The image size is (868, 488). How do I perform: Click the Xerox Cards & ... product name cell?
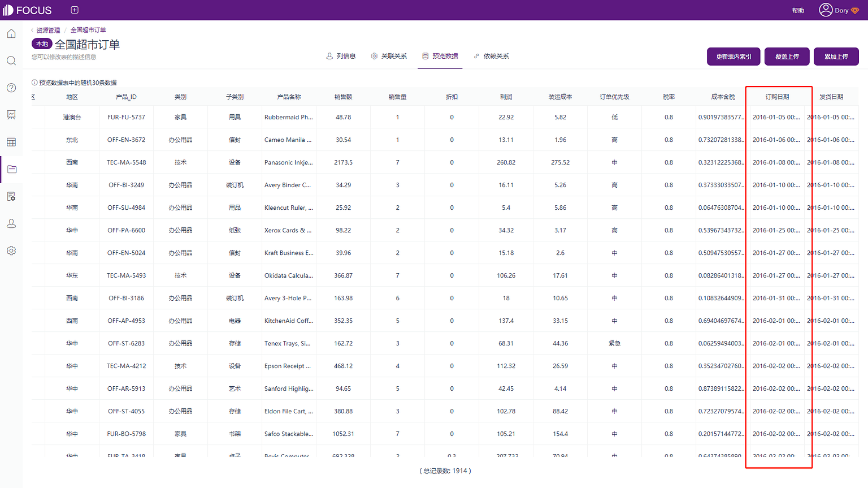[x=288, y=230]
